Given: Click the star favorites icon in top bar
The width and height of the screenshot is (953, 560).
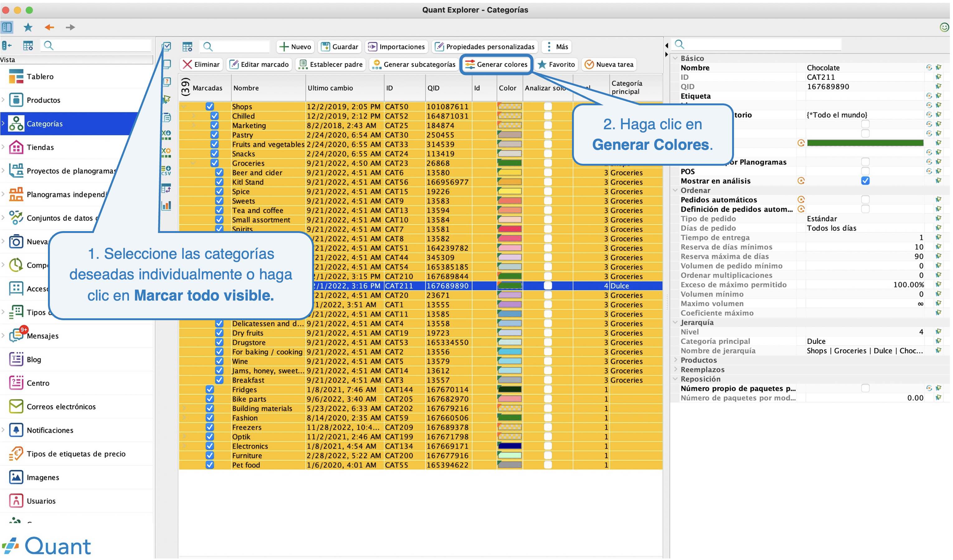Looking at the screenshot, I should point(28,27).
